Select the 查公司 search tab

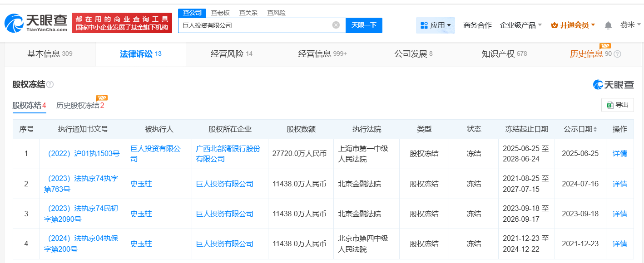(192, 13)
